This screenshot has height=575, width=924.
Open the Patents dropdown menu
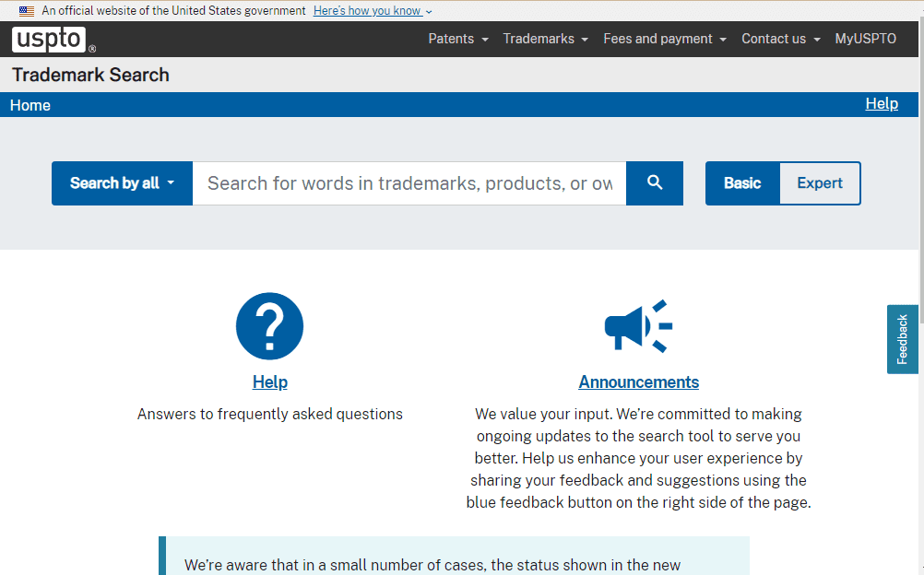pyautogui.click(x=458, y=39)
